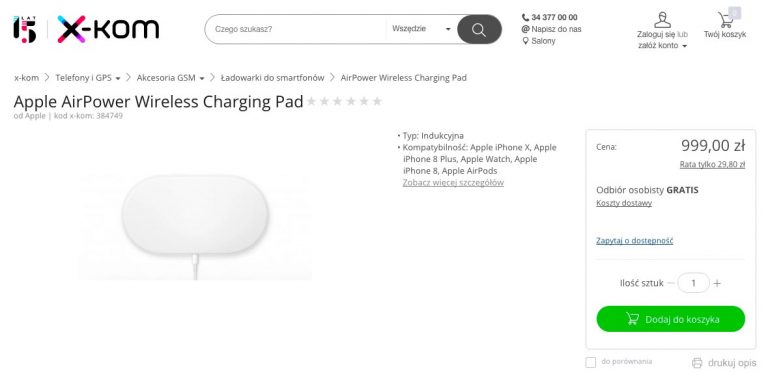The height and width of the screenshot is (380, 768).
Task: Click the magnifier search button
Action: point(479,29)
